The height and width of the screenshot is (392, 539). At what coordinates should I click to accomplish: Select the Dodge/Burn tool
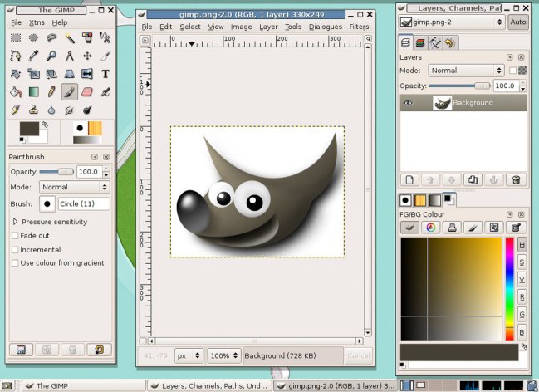(87, 110)
